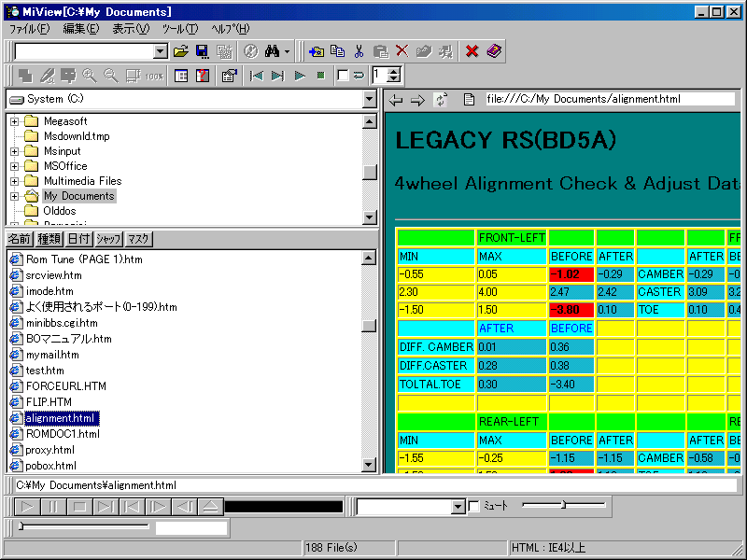
Task: Click the bold red X icon
Action: click(x=472, y=51)
